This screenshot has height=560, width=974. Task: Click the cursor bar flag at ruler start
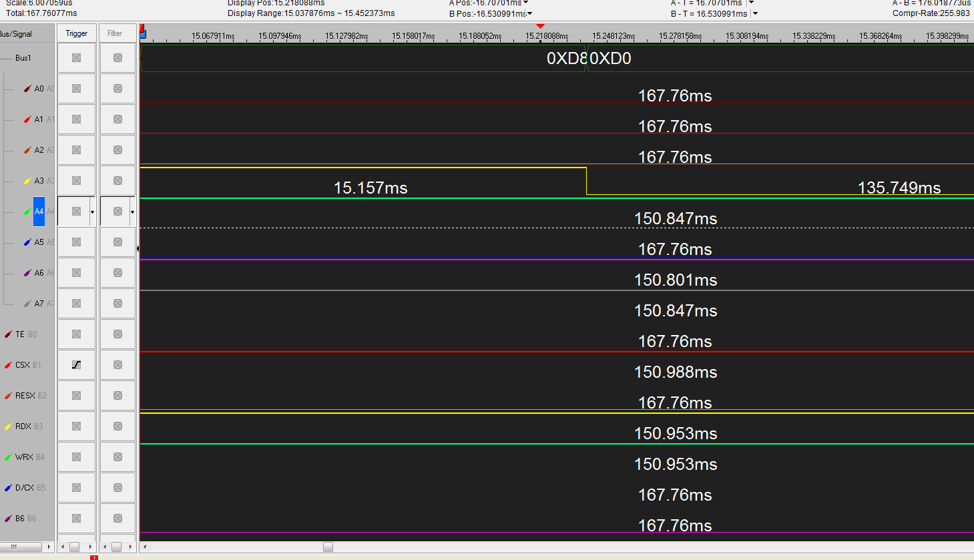142,31
